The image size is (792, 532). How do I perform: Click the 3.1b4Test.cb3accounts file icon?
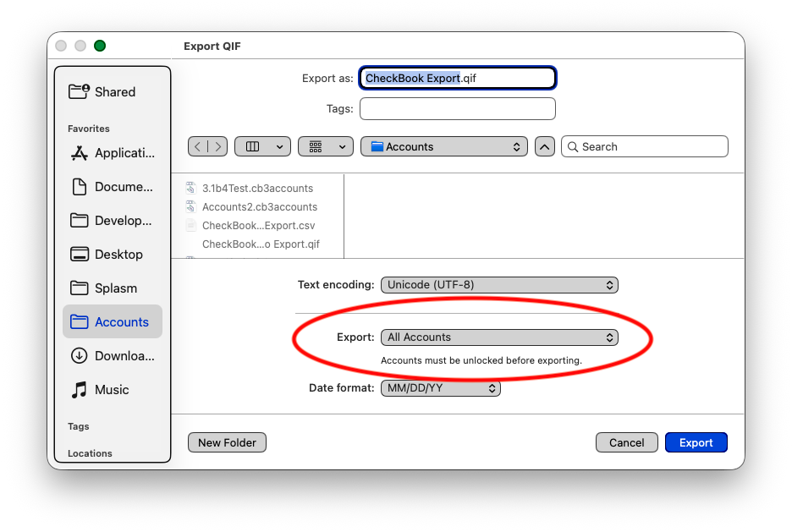(x=190, y=188)
